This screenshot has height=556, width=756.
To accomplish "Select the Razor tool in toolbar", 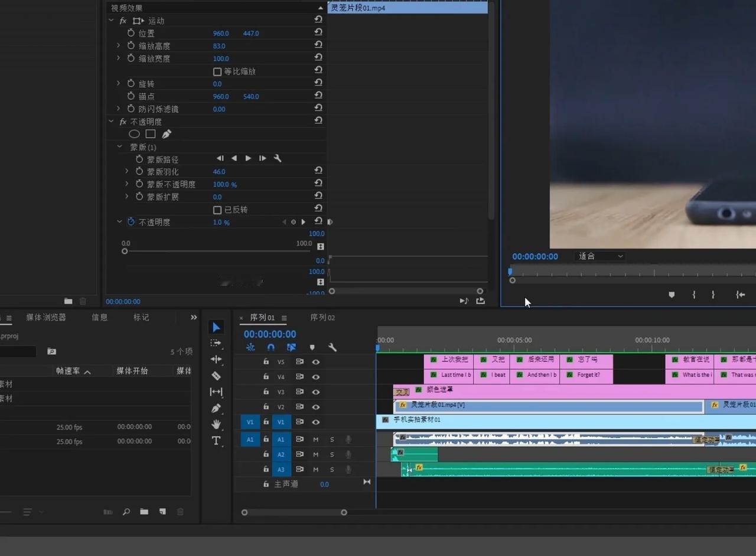I will pyautogui.click(x=216, y=376).
